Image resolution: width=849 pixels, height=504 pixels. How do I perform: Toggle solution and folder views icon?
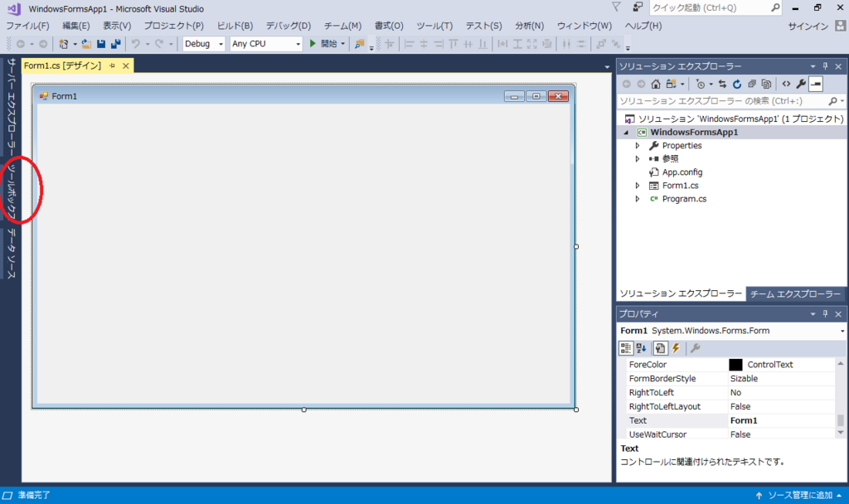click(x=672, y=84)
